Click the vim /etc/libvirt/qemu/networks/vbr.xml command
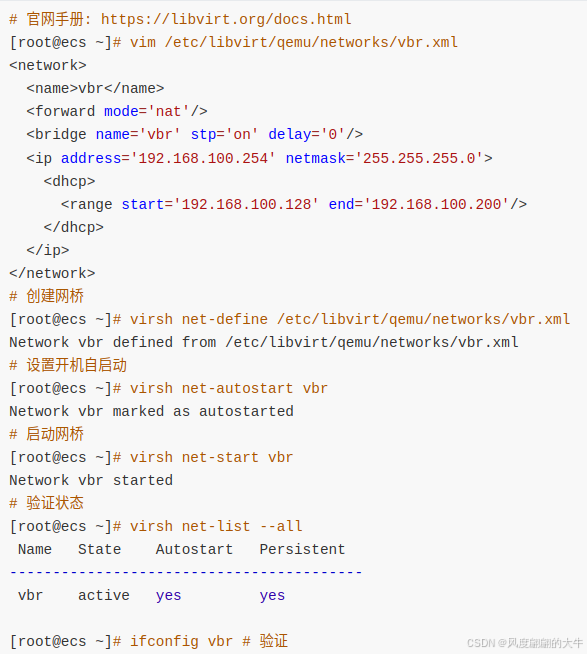Screen dimensions: 587x654 coord(294,43)
